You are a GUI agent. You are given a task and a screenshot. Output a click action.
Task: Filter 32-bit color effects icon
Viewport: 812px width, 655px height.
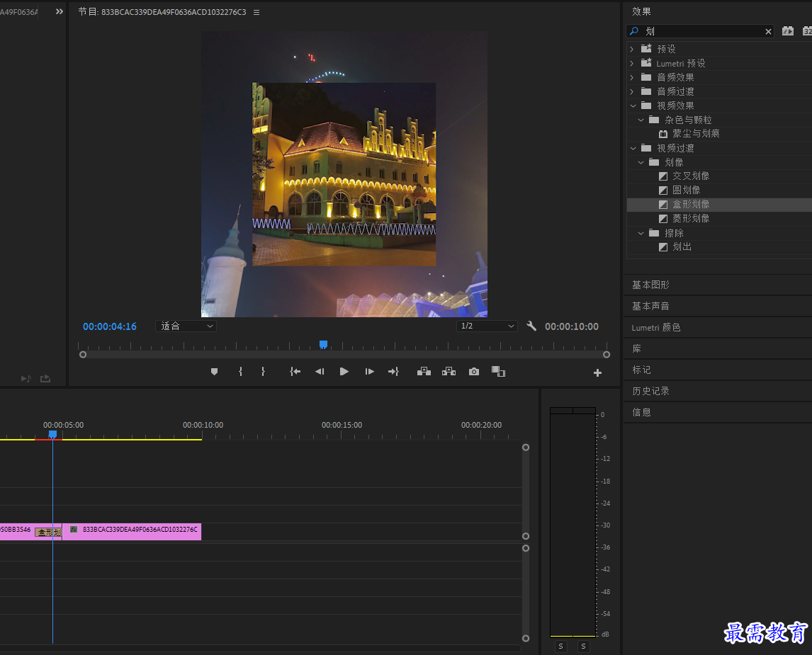pyautogui.click(x=807, y=31)
